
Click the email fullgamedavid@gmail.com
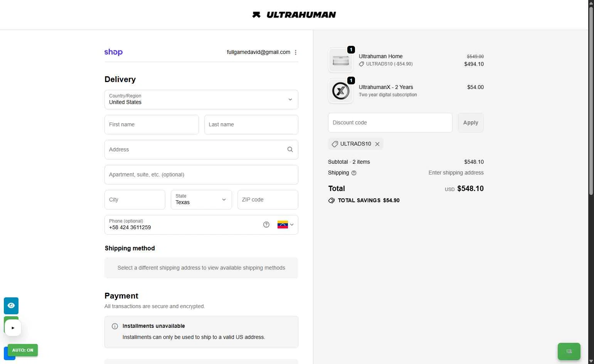(x=258, y=52)
